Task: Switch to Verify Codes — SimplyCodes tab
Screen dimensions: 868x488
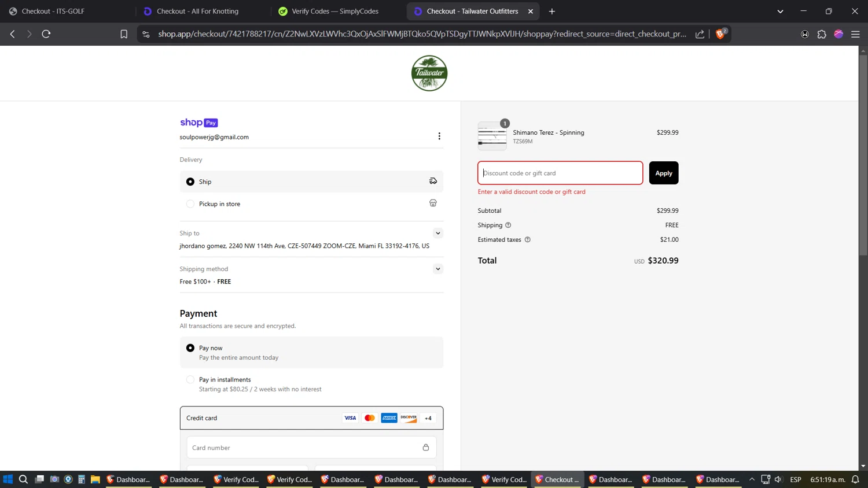Action: (337, 11)
